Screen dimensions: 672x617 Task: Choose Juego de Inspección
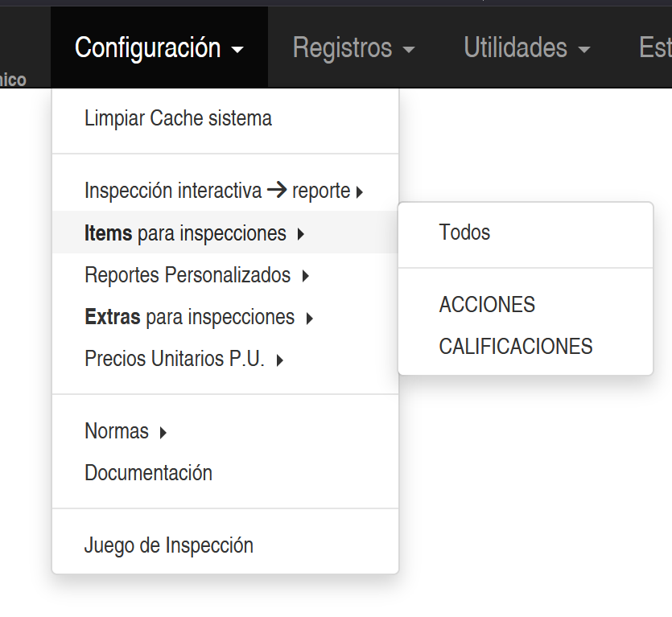pyautogui.click(x=168, y=545)
